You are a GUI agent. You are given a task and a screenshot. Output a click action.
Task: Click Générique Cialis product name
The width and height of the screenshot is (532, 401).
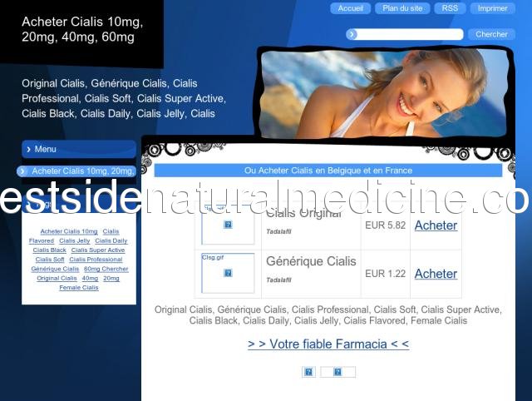click(x=311, y=261)
